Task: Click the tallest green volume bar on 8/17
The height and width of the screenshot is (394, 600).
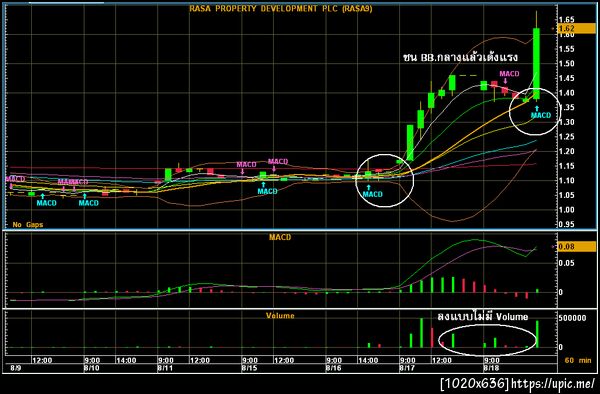Action: point(421,333)
